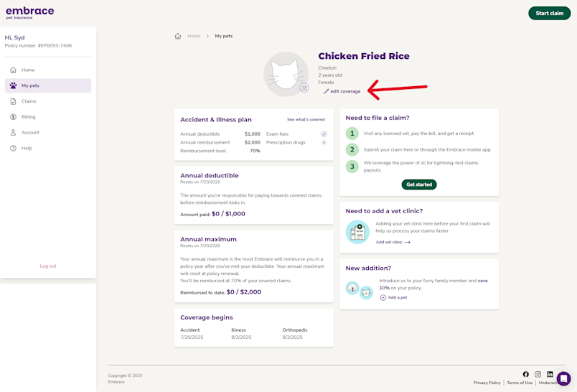Click step 1 circle in file a claim
Image resolution: width=577 pixels, height=392 pixels.
coord(352,134)
